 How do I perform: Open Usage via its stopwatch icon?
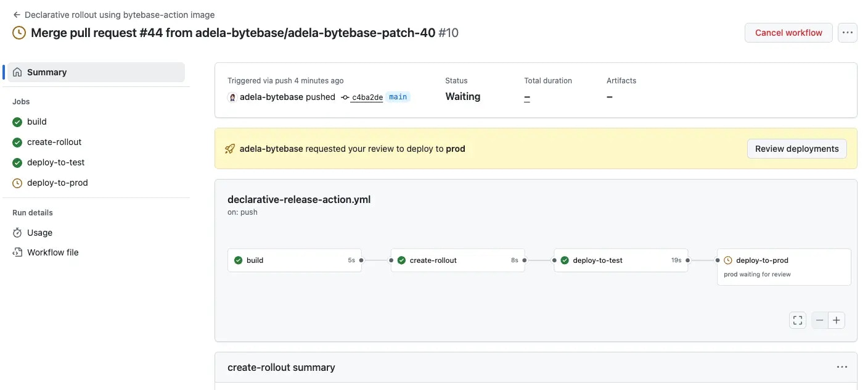pyautogui.click(x=18, y=233)
